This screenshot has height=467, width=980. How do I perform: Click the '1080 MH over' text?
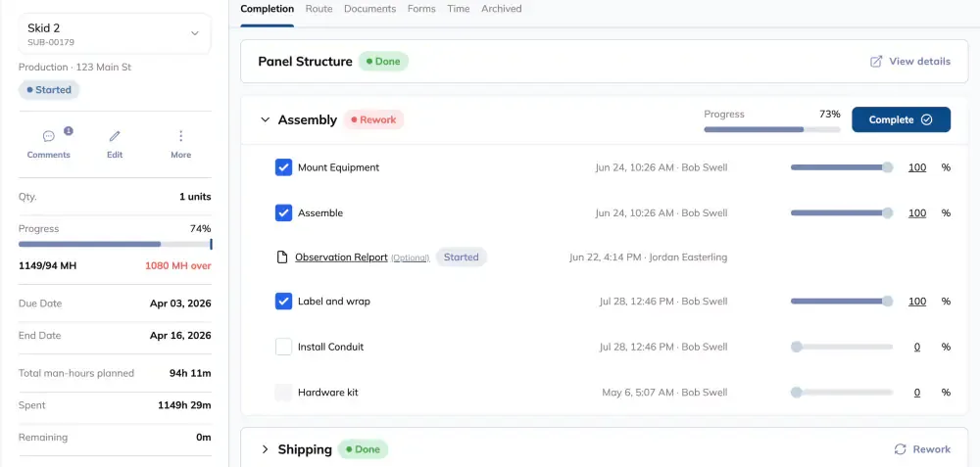point(178,266)
